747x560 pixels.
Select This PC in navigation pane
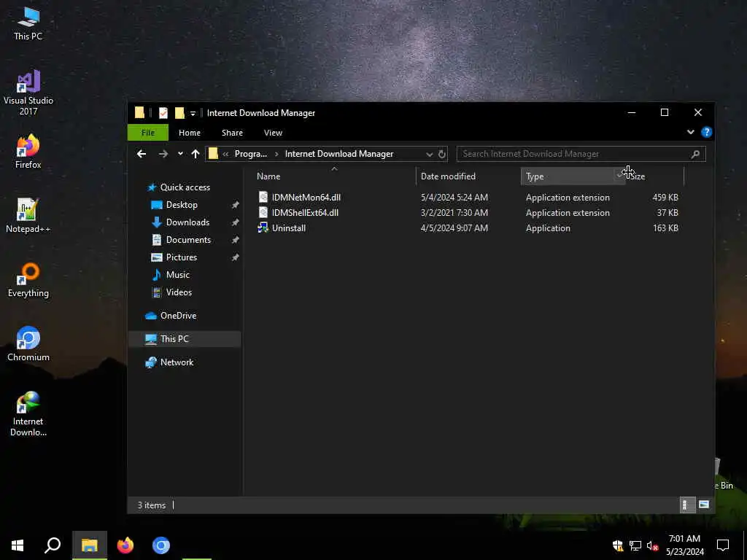click(x=185, y=339)
